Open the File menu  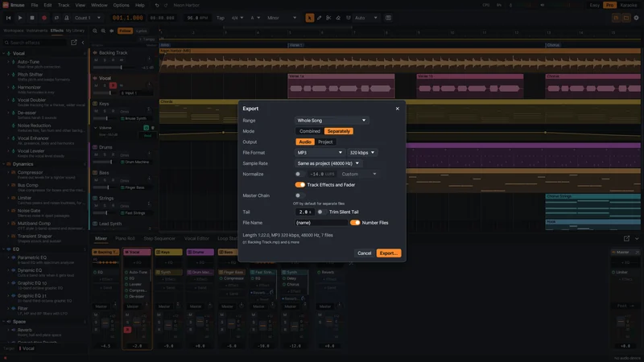point(35,6)
